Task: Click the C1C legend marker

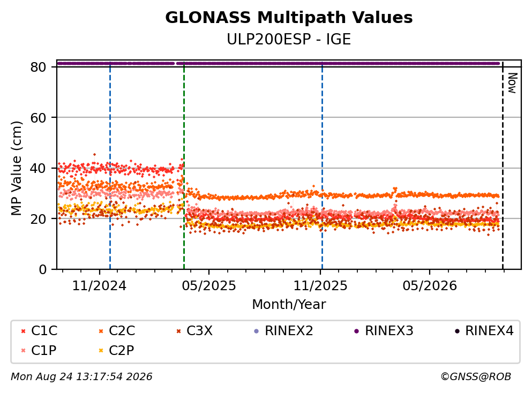Action: tap(23, 331)
